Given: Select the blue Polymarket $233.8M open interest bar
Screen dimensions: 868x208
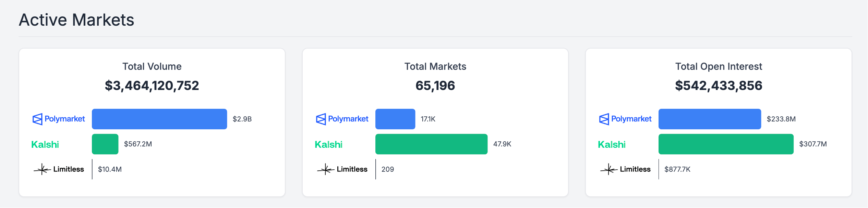Looking at the screenshot, I should (x=710, y=119).
